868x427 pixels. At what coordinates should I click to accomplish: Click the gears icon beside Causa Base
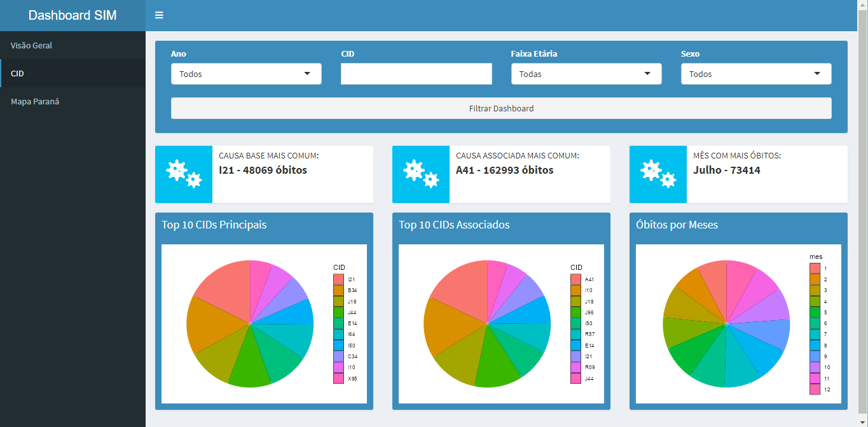(x=184, y=174)
